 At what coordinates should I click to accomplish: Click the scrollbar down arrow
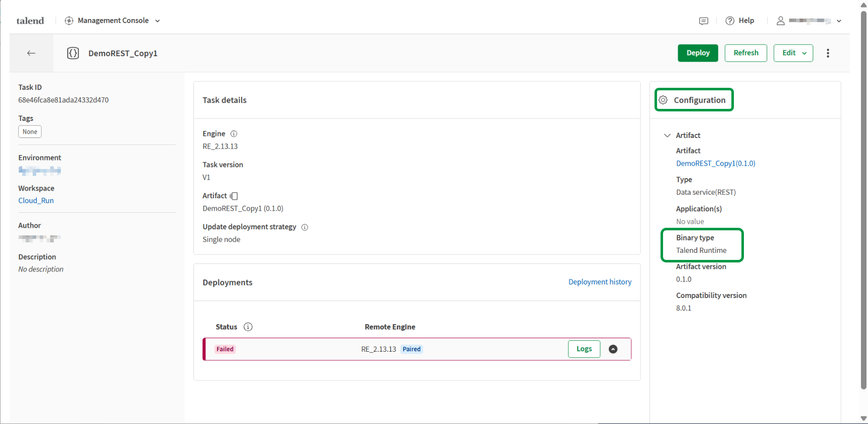(x=863, y=418)
